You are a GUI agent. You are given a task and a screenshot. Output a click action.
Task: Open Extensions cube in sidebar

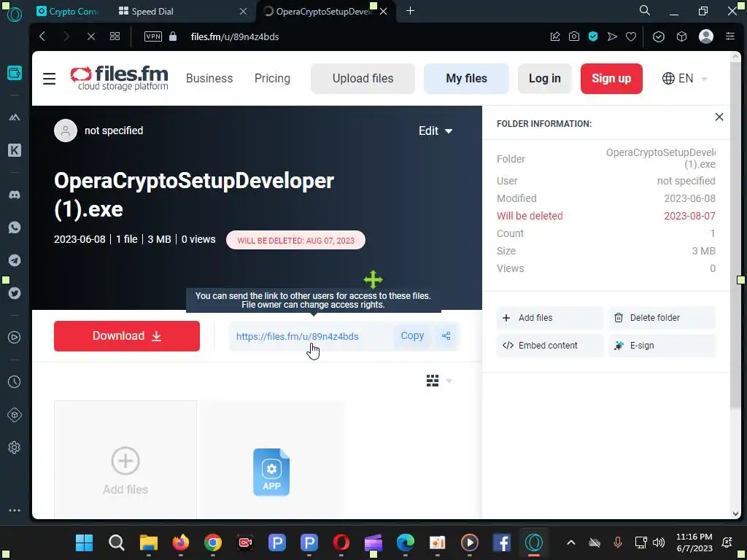[x=15, y=415]
